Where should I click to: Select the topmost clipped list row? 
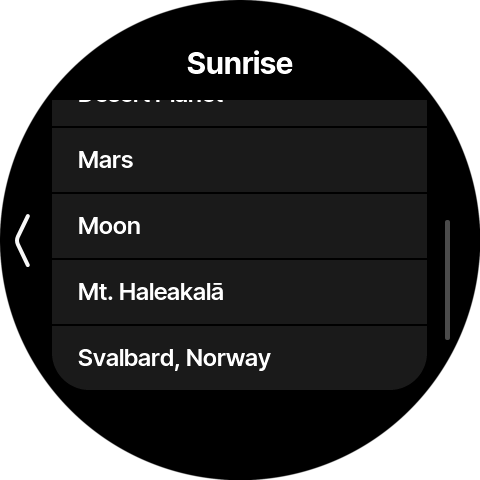pos(239,113)
